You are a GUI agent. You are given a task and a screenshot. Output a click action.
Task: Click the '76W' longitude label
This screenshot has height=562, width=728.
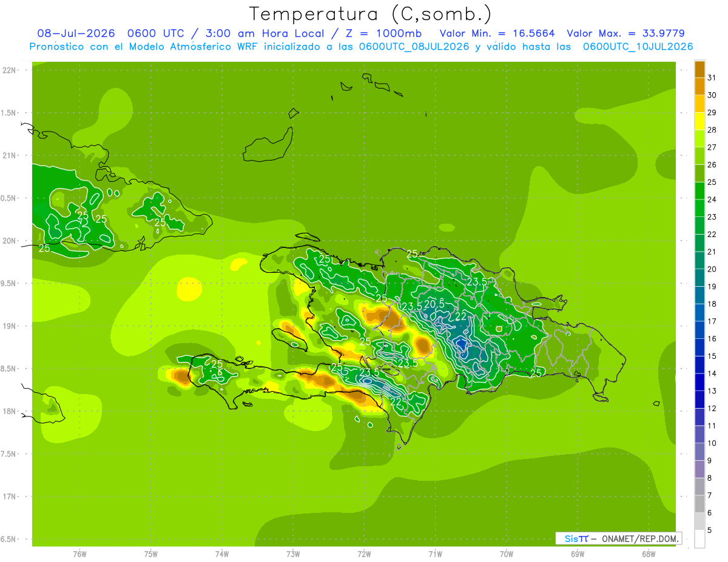(79, 554)
